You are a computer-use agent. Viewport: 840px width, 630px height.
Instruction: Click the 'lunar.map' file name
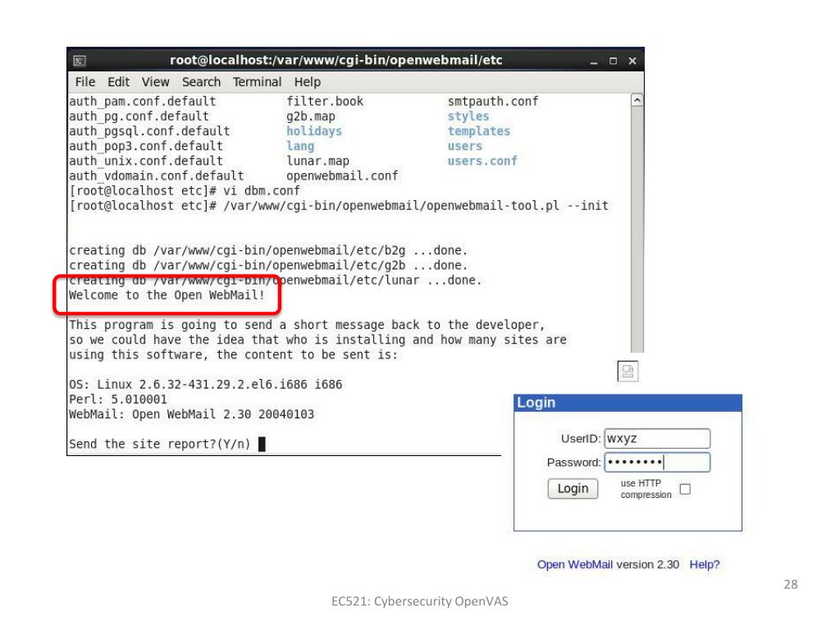click(317, 162)
